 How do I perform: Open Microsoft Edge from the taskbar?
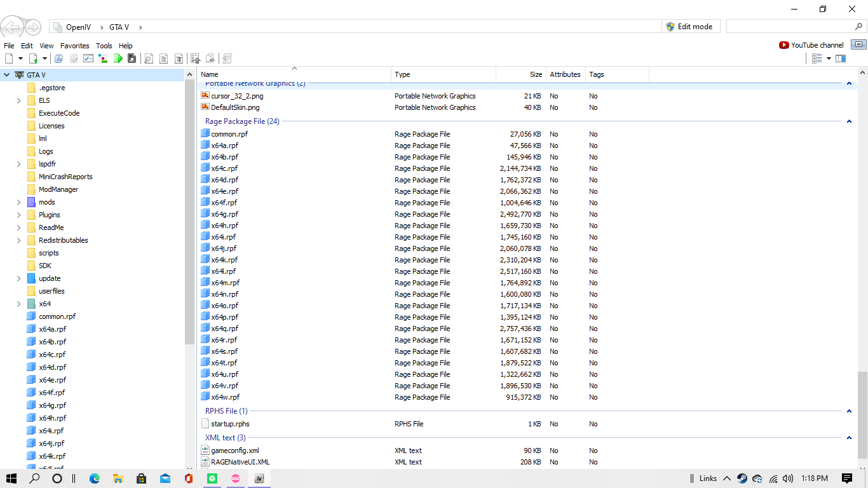(x=95, y=478)
